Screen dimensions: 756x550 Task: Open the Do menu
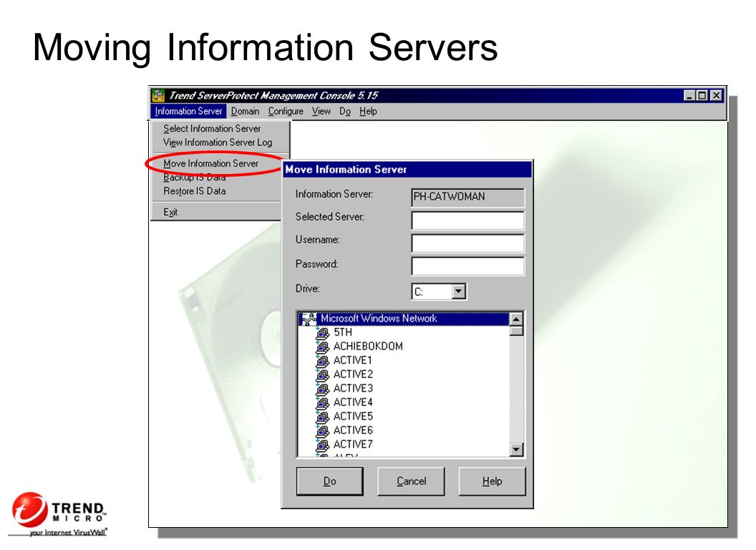345,112
